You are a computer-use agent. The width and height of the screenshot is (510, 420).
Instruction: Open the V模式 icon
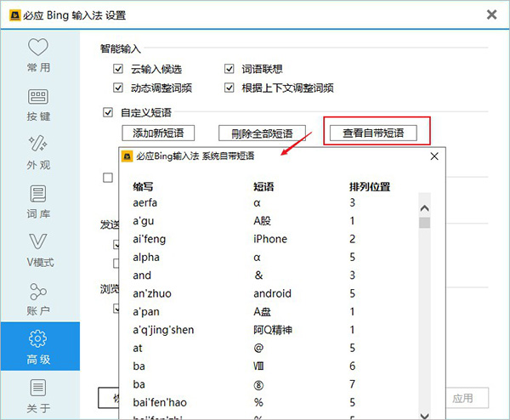click(x=38, y=241)
